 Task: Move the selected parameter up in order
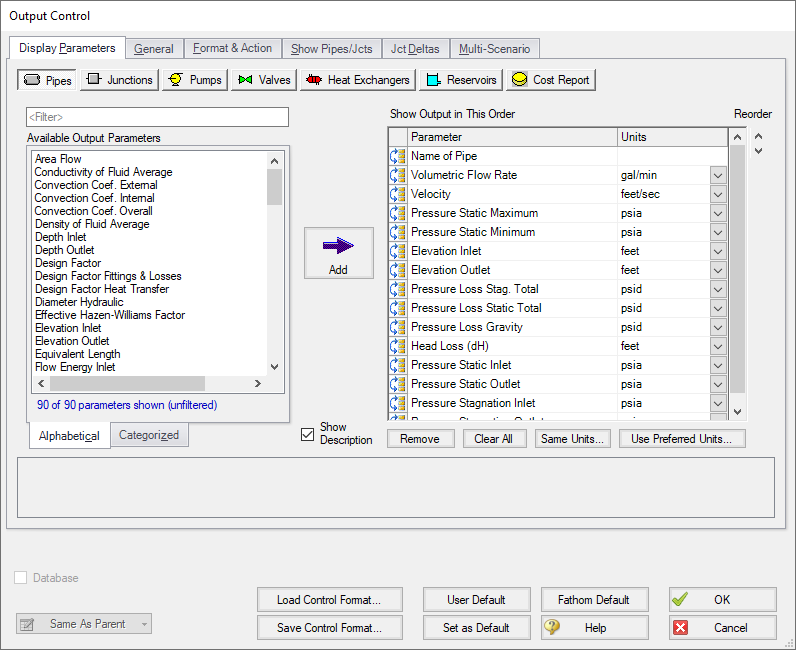[x=758, y=137]
